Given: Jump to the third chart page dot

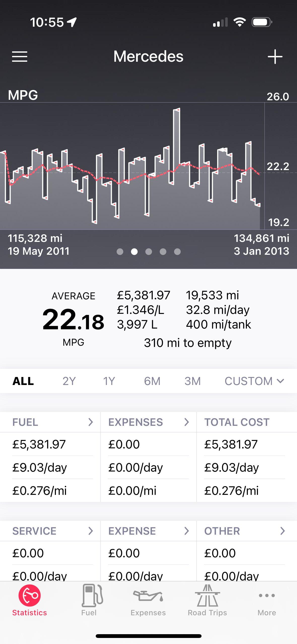Looking at the screenshot, I should coord(149,251).
